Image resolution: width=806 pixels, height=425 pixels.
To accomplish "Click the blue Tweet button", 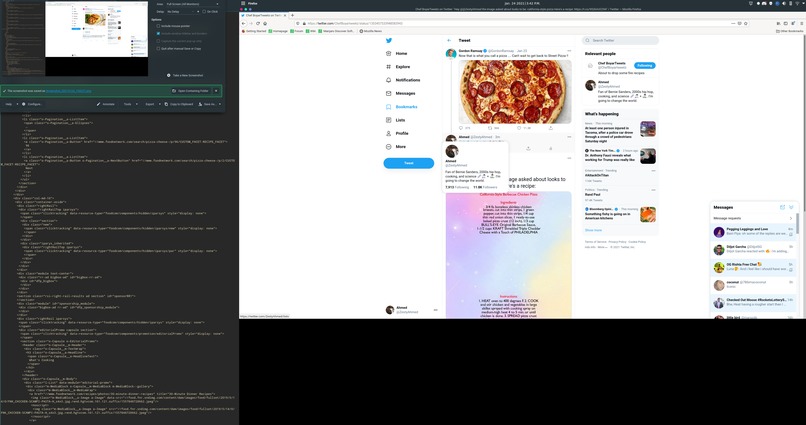I will (409, 163).
